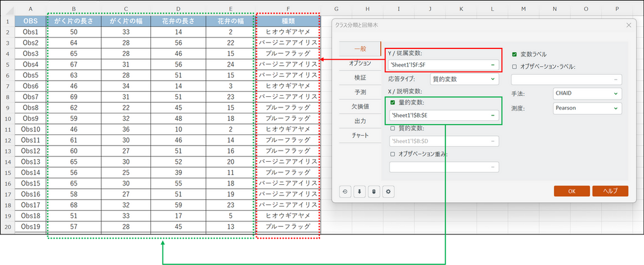
Task: Open the gear settings icon in dialog
Action: [x=388, y=191]
